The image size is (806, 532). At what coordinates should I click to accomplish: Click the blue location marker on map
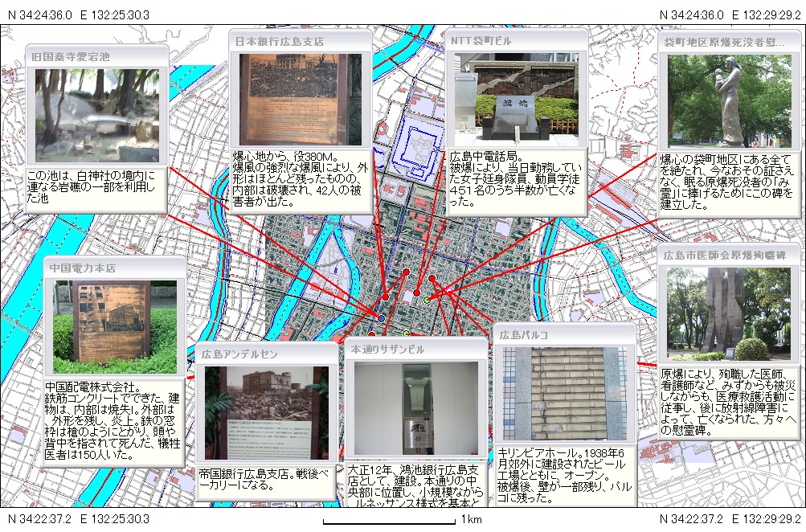tap(382, 318)
